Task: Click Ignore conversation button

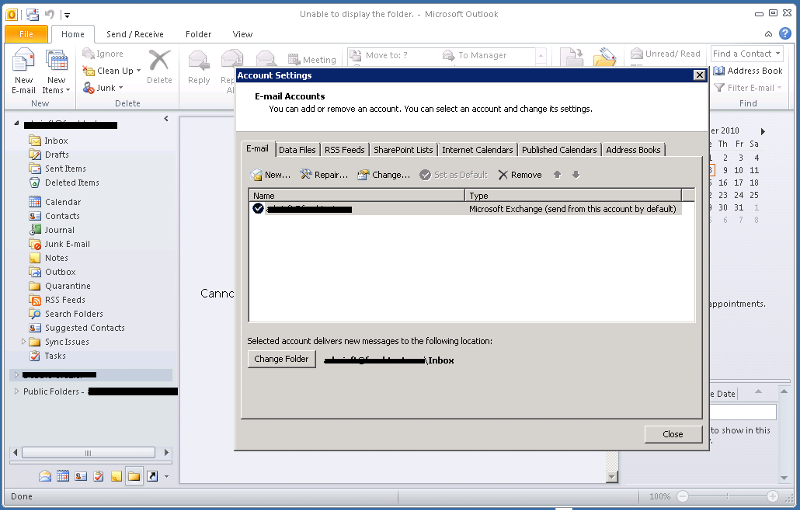Action: point(103,54)
